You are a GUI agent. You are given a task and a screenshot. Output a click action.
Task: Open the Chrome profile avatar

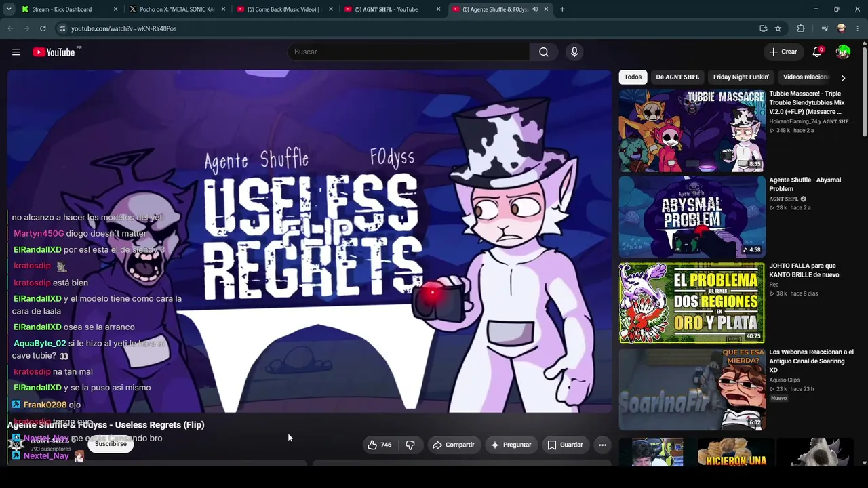[x=842, y=28]
